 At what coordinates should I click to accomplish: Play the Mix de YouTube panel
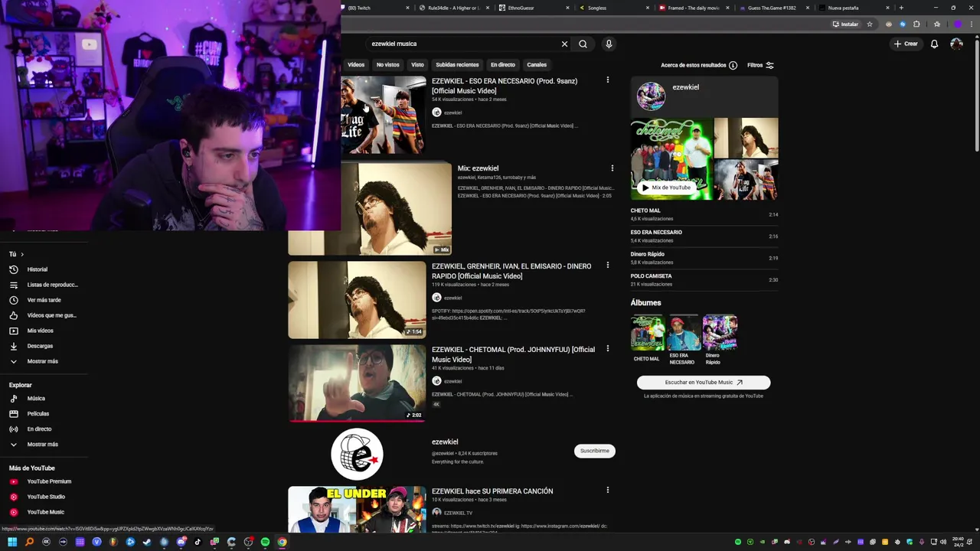667,187
